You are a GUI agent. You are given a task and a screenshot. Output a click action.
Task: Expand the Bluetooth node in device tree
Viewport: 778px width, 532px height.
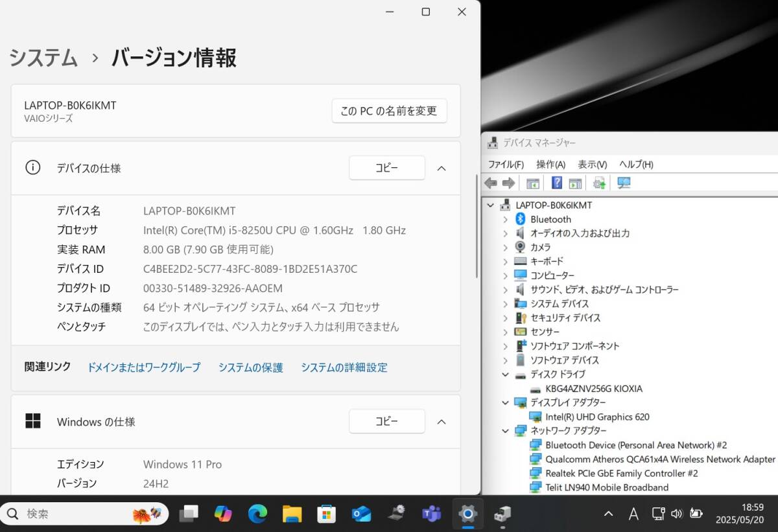click(x=506, y=220)
